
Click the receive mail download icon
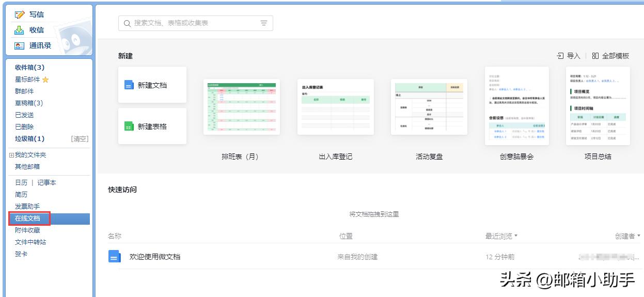pyautogui.click(x=20, y=30)
